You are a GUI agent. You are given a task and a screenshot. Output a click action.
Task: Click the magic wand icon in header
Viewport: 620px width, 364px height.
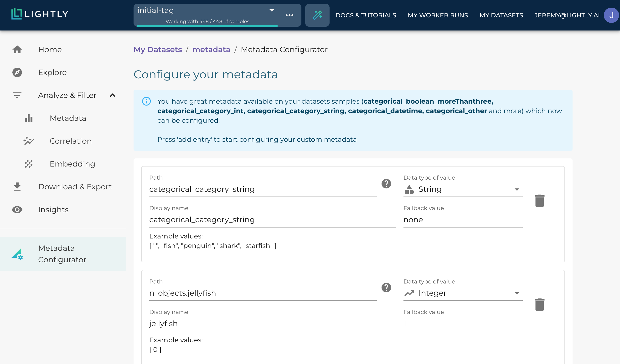point(317,15)
